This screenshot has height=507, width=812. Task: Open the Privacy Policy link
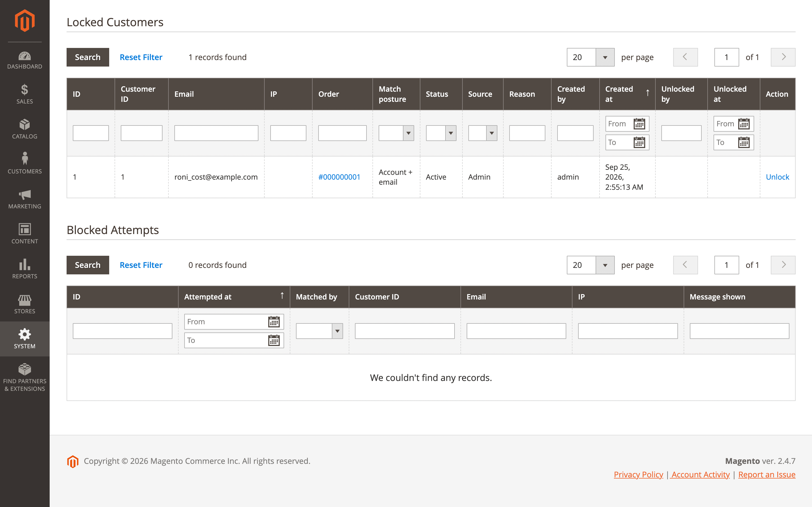[638, 475]
